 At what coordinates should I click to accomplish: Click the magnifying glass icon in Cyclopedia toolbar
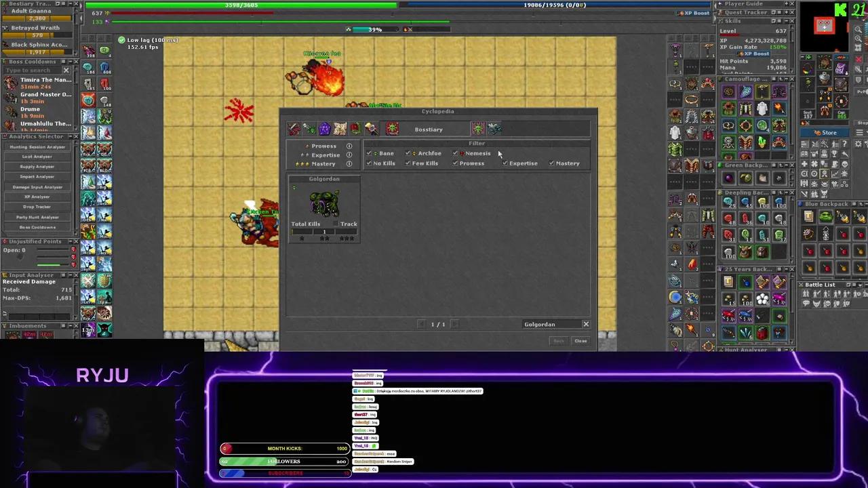pos(370,129)
